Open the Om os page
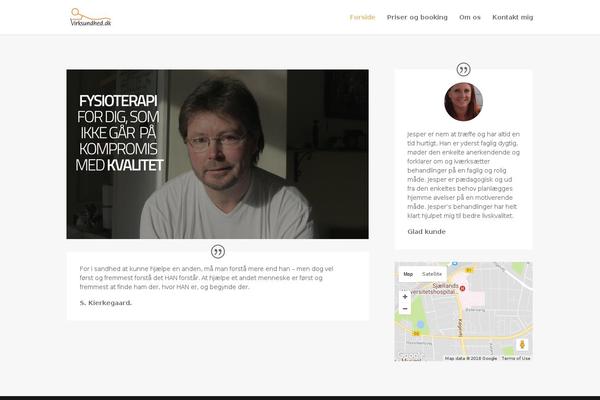Viewport: 600px width, 400px height. click(x=470, y=17)
